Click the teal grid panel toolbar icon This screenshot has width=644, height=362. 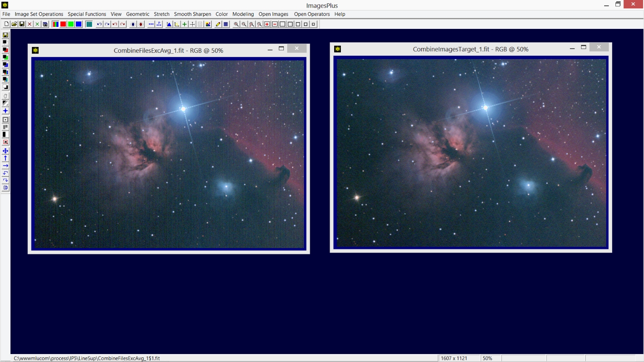click(x=89, y=24)
